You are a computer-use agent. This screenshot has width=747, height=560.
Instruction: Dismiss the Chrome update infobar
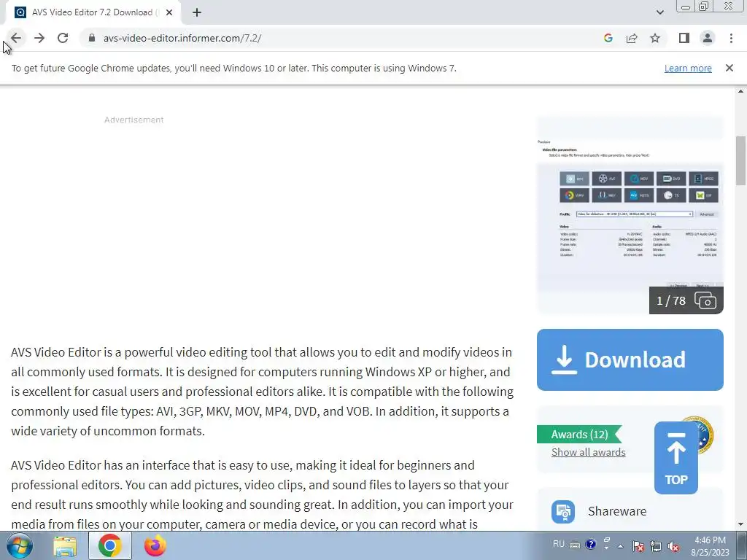(x=729, y=68)
